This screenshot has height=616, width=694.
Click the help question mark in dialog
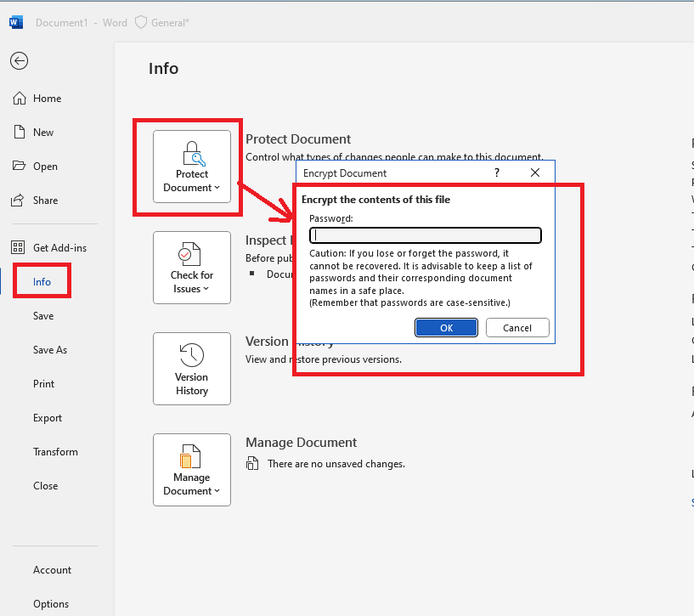497,172
